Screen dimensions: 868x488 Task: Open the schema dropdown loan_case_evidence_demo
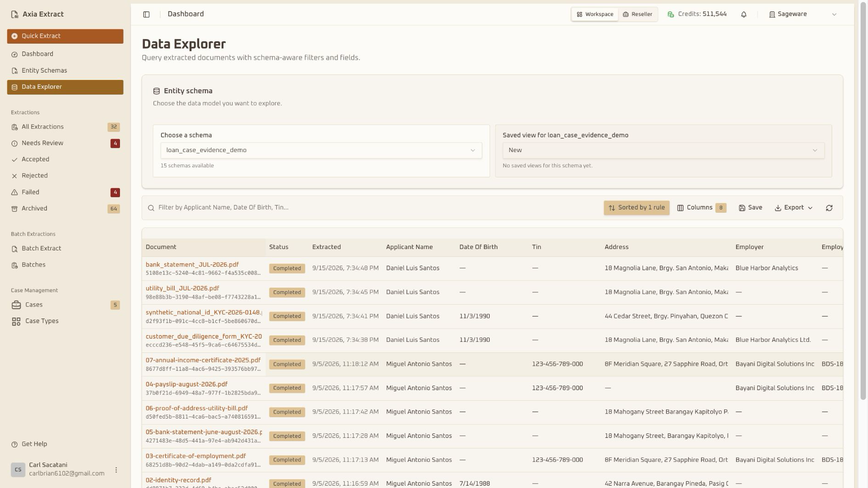point(321,150)
